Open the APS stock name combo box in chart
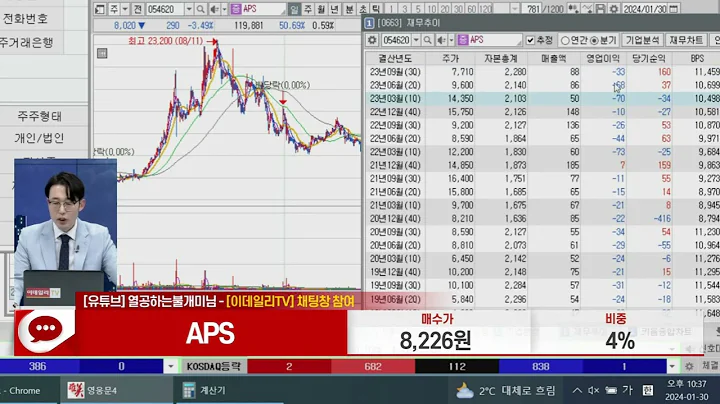This screenshot has width=720, height=404. tap(257, 9)
